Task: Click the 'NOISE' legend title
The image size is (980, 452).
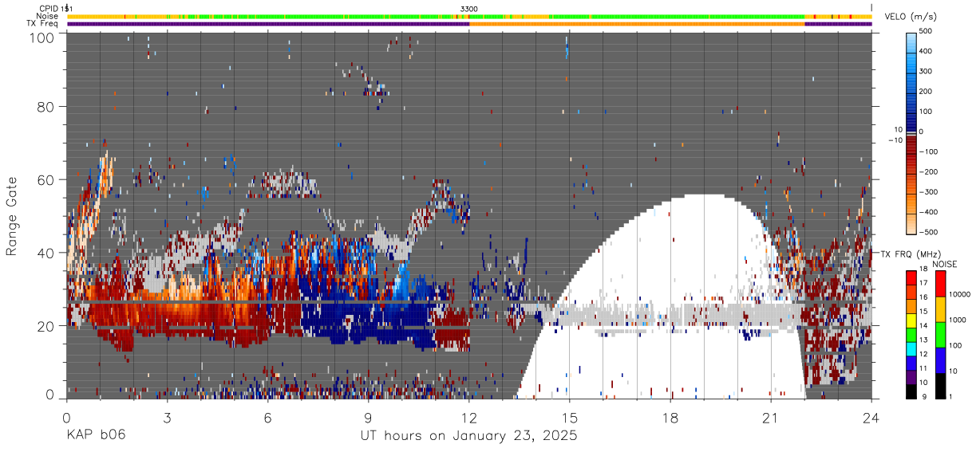Action: 945,264
